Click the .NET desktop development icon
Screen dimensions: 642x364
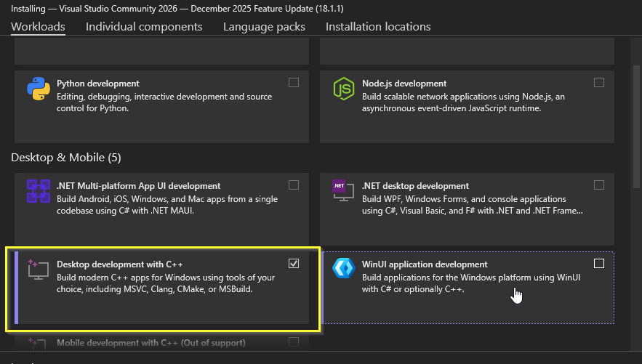click(342, 192)
